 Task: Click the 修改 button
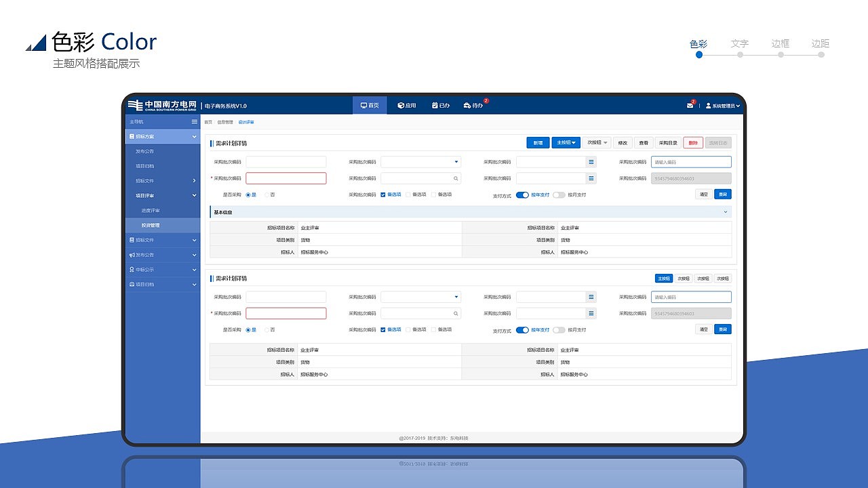point(623,143)
